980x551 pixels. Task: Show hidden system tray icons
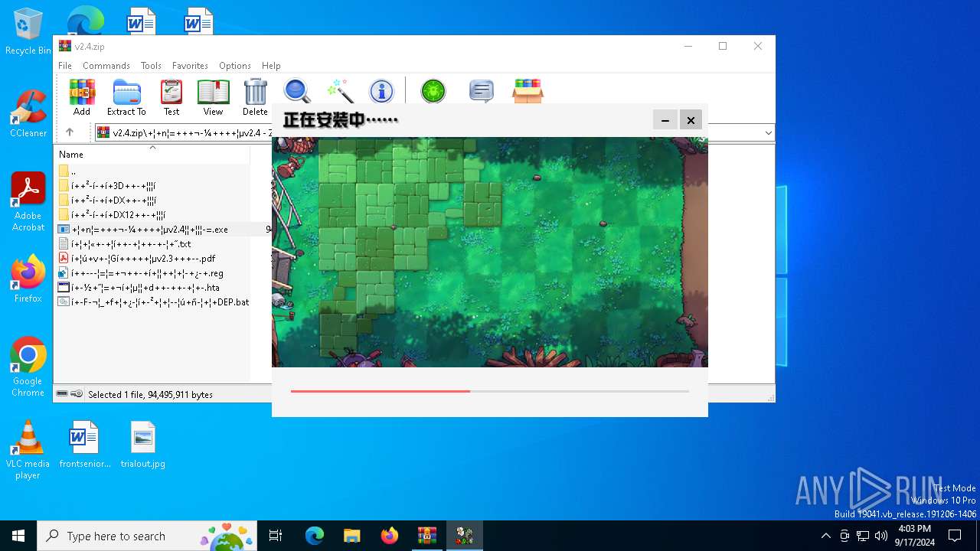pos(825,536)
